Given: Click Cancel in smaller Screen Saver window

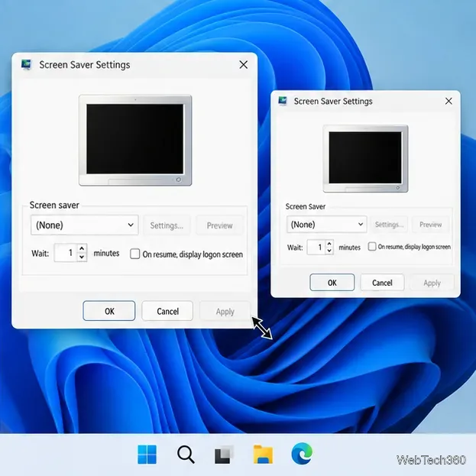Looking at the screenshot, I should click(x=382, y=283).
